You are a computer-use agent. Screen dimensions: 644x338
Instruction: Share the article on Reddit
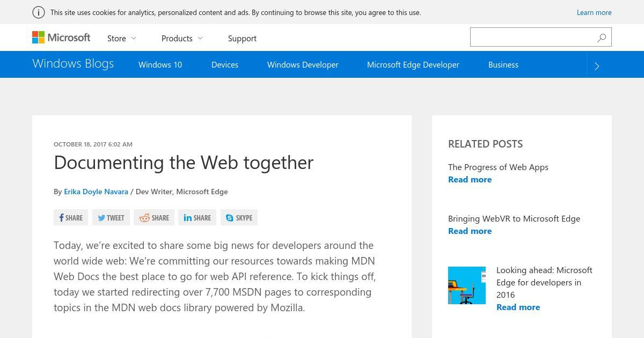(x=154, y=217)
